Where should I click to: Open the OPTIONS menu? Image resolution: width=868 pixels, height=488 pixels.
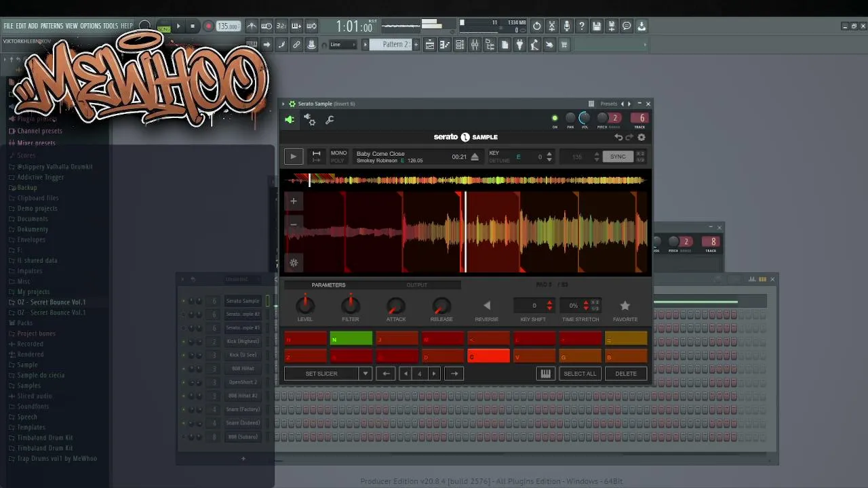pyautogui.click(x=90, y=26)
